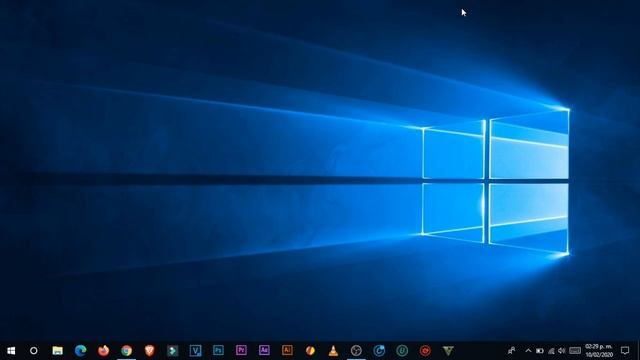
Task: Show hidden system tray icons
Action: pos(528,351)
